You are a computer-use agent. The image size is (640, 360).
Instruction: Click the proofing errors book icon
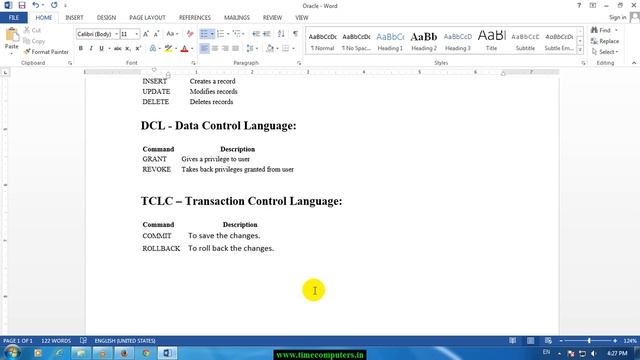coord(83,340)
